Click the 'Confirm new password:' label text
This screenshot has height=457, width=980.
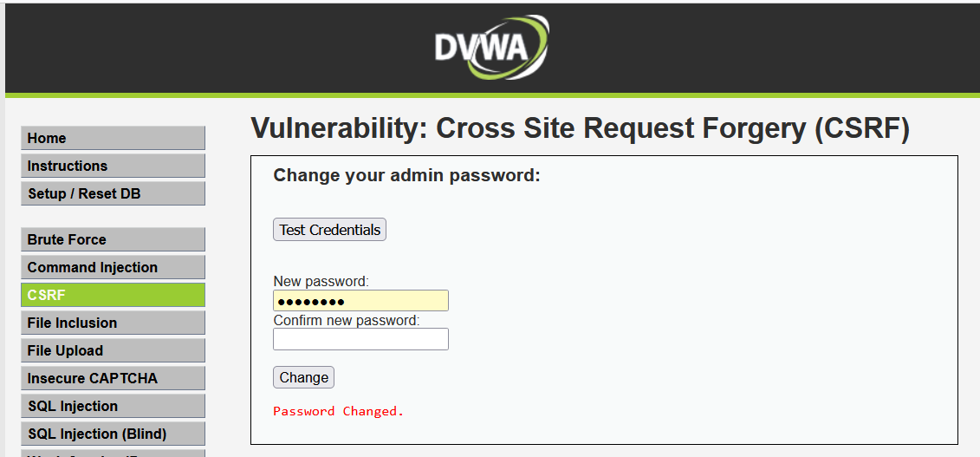[346, 320]
